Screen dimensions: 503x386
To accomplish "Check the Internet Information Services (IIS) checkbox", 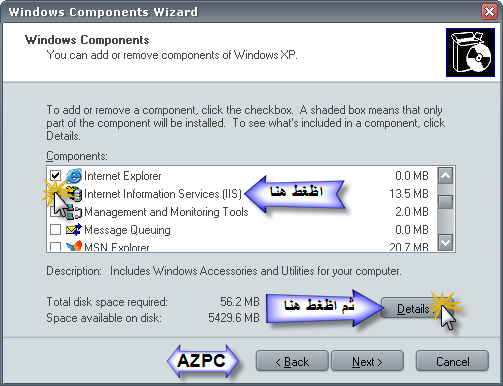I will (55, 194).
